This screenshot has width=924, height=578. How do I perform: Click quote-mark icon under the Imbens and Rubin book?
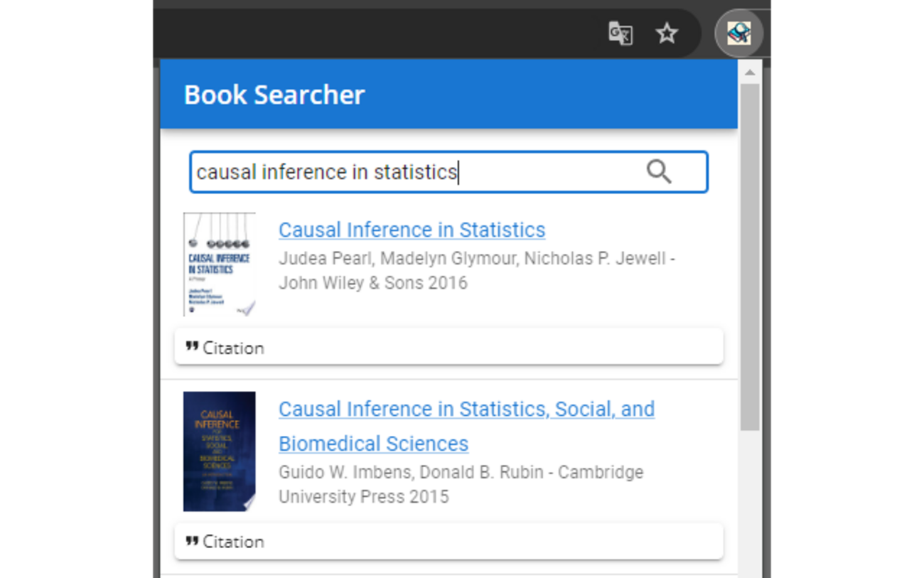192,541
